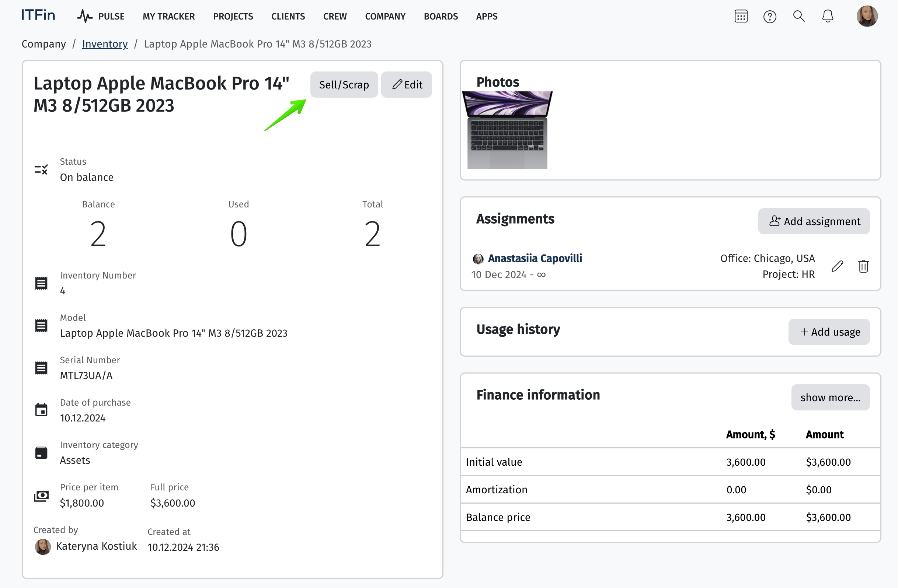
Task: Open the Projects menu
Action: 233,16
